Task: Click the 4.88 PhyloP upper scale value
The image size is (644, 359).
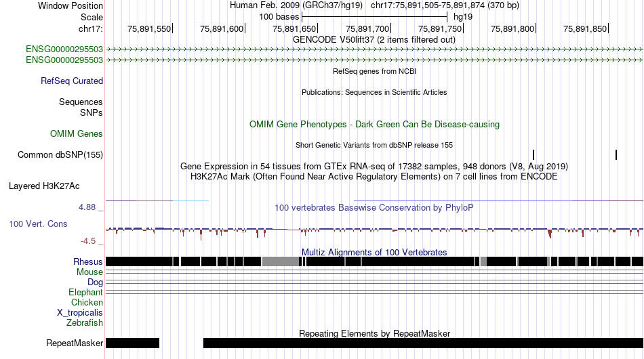Action: point(87,207)
